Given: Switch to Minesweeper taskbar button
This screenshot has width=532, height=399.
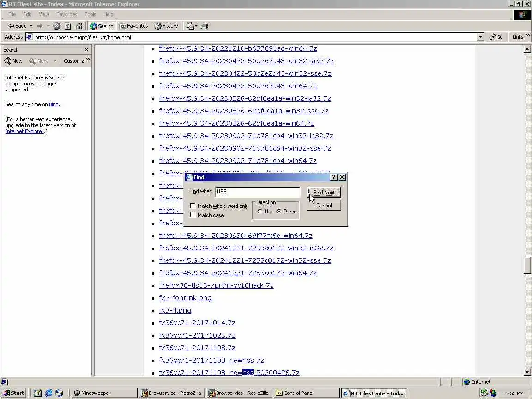Looking at the screenshot, I should [104, 393].
